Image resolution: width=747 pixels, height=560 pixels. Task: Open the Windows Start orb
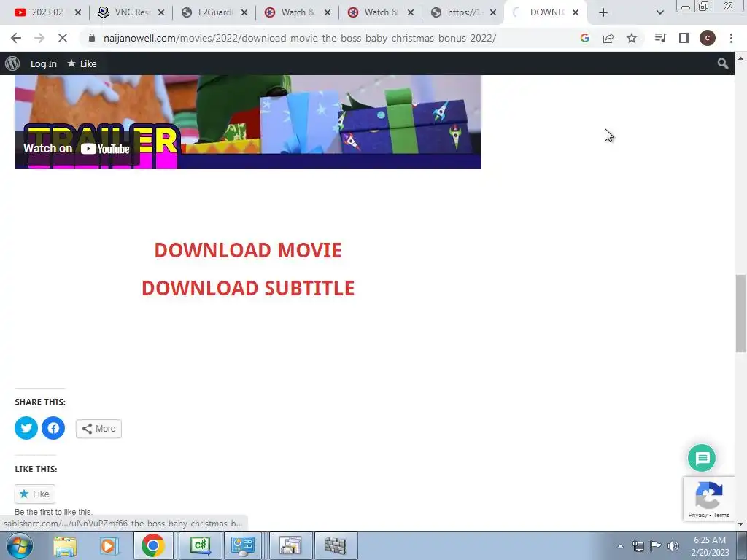(20, 545)
